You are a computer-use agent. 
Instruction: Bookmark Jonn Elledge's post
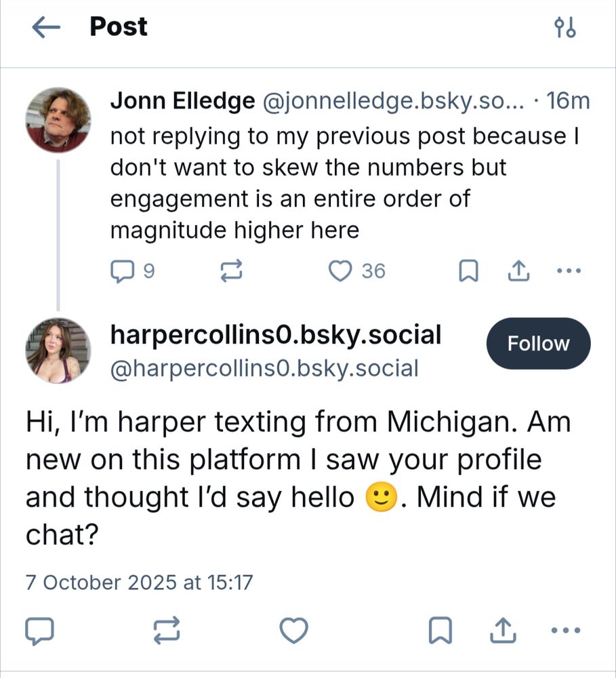(x=468, y=272)
